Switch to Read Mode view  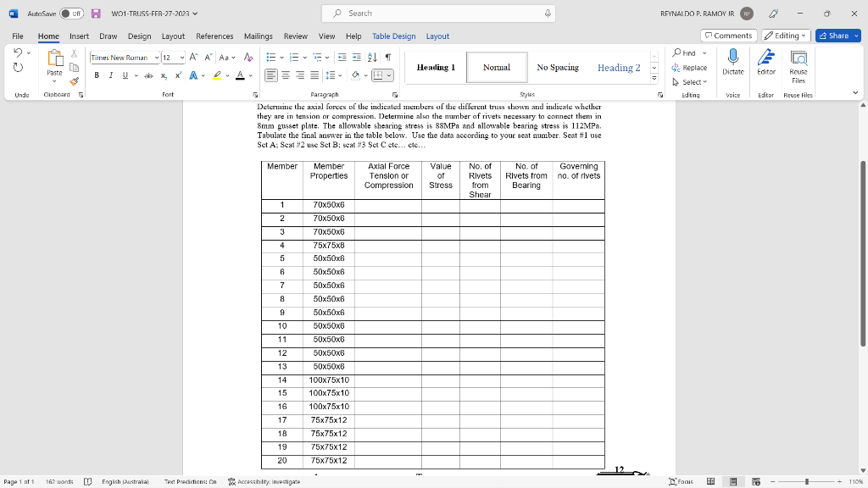click(x=711, y=481)
